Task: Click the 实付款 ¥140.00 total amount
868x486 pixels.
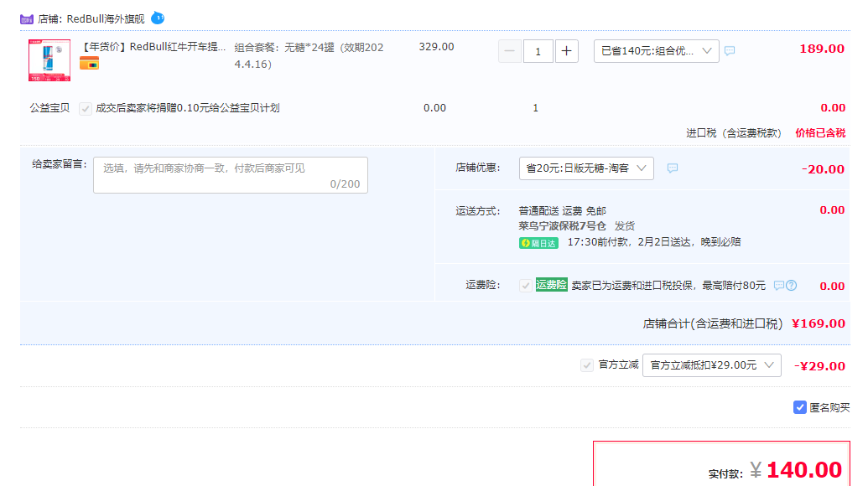Action: point(796,470)
